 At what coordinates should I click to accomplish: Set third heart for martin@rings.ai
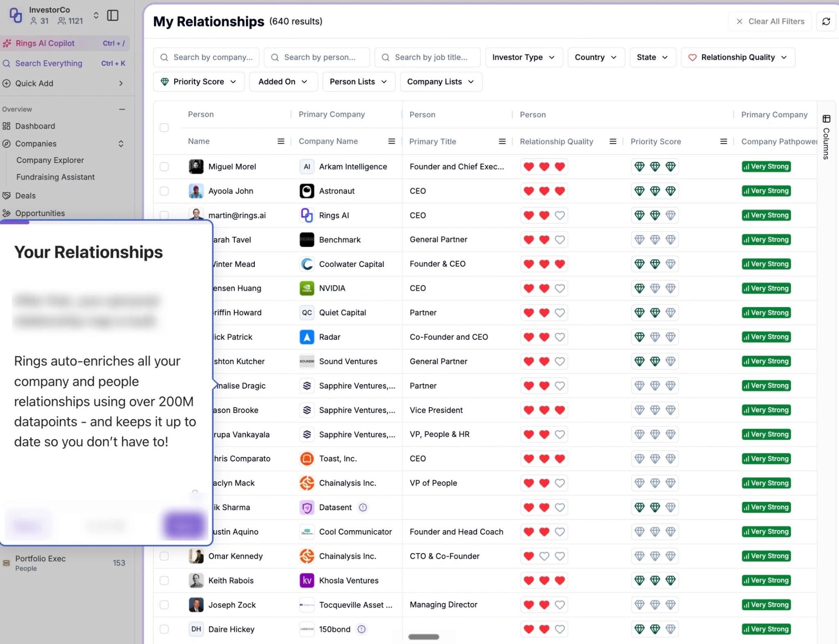point(560,215)
